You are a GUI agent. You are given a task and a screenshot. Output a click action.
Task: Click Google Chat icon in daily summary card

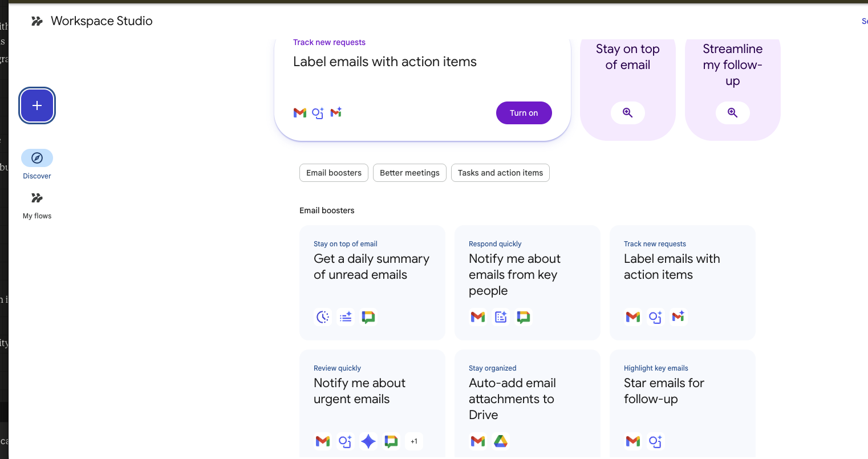coord(368,317)
